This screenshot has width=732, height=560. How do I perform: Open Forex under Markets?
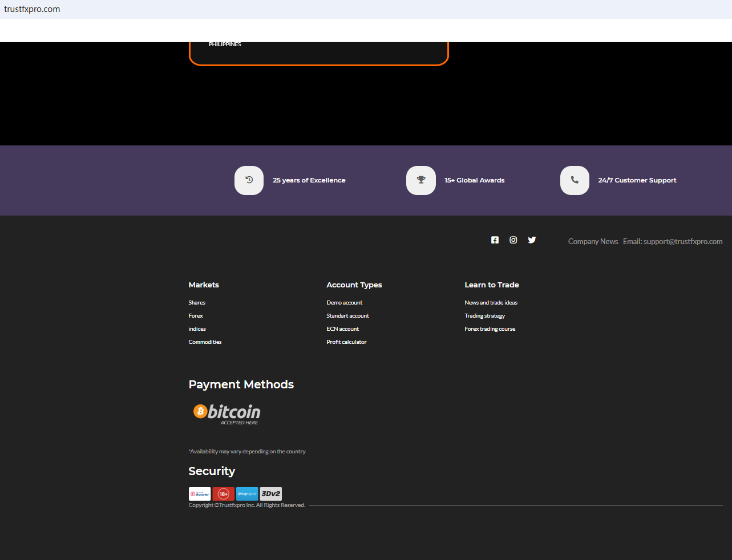click(x=196, y=316)
